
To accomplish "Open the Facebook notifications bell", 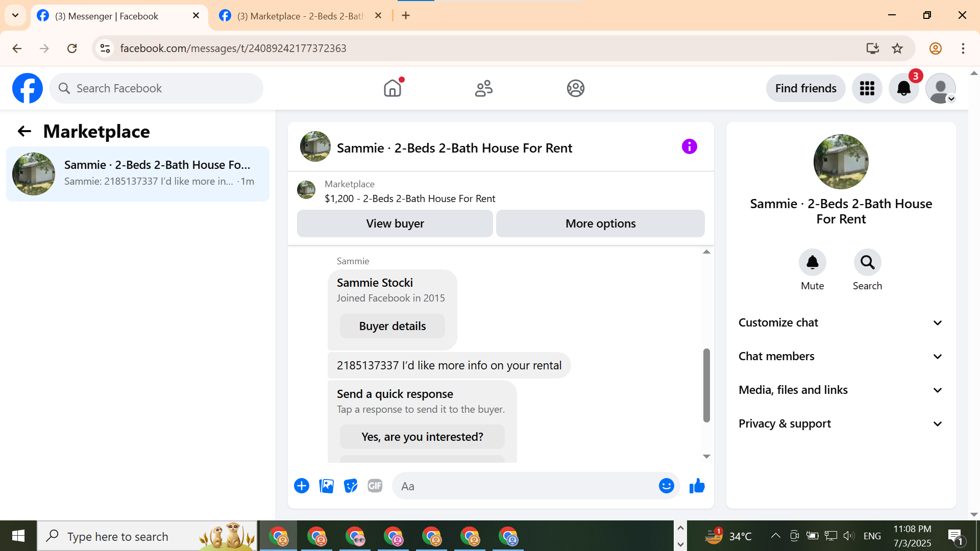I will (903, 89).
